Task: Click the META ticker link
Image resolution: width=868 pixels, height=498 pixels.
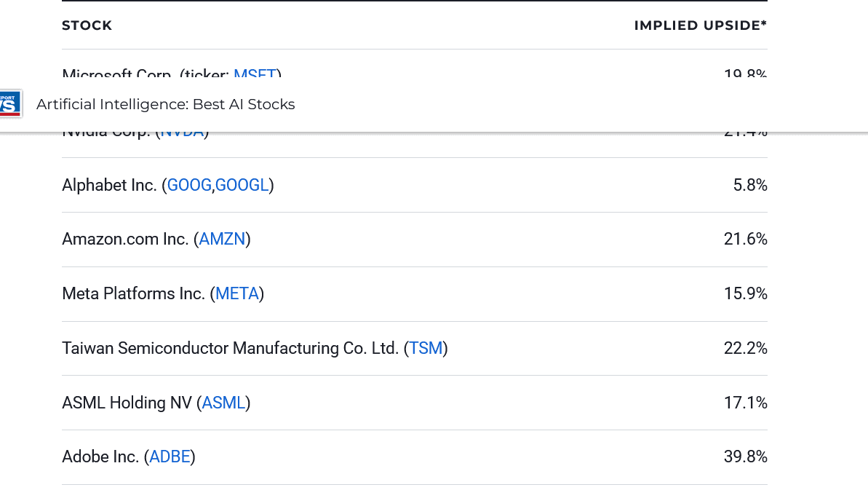Action: pyautogui.click(x=236, y=293)
